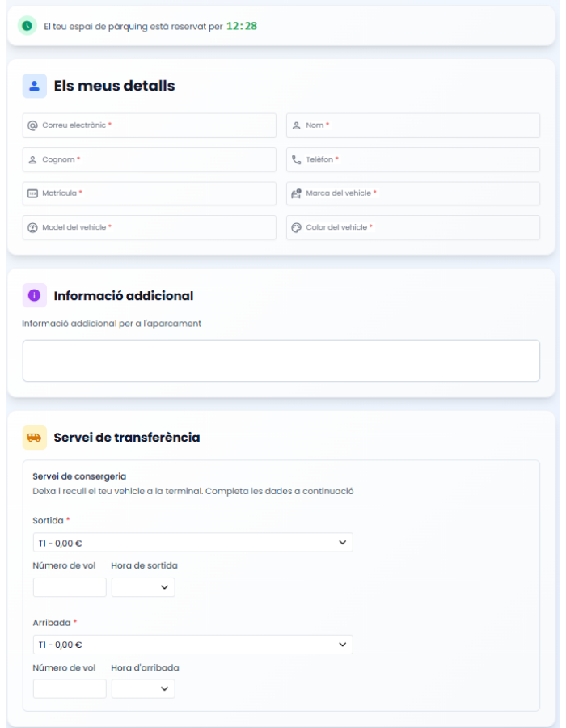566x728 pixels.
Task: Expand the Hora de sortida dropdown
Action: (x=143, y=587)
